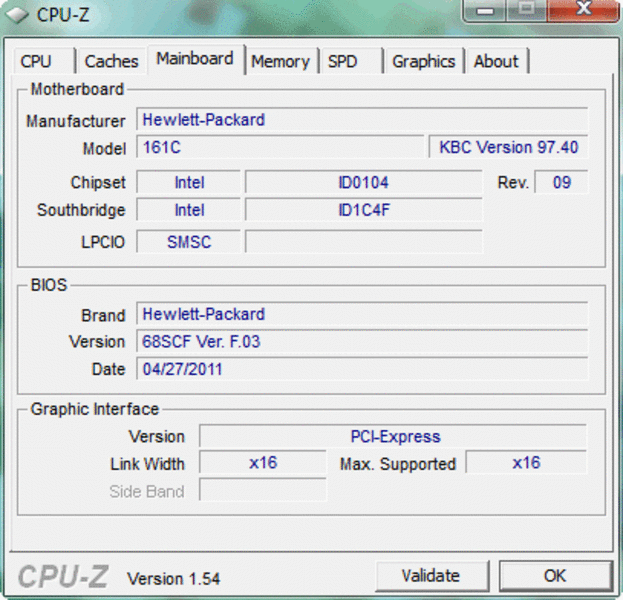Select the motherboard model 161C field
Viewport: 623px width, 600px height.
click(279, 147)
